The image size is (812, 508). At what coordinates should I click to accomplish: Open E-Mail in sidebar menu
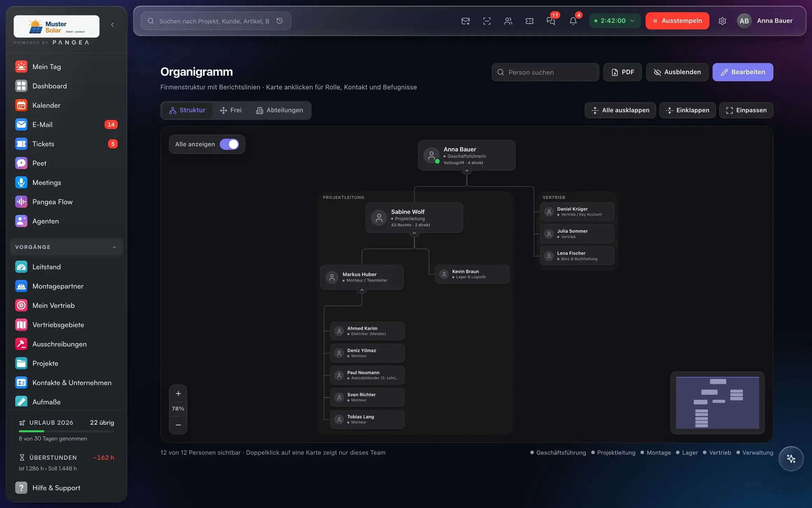(66, 125)
